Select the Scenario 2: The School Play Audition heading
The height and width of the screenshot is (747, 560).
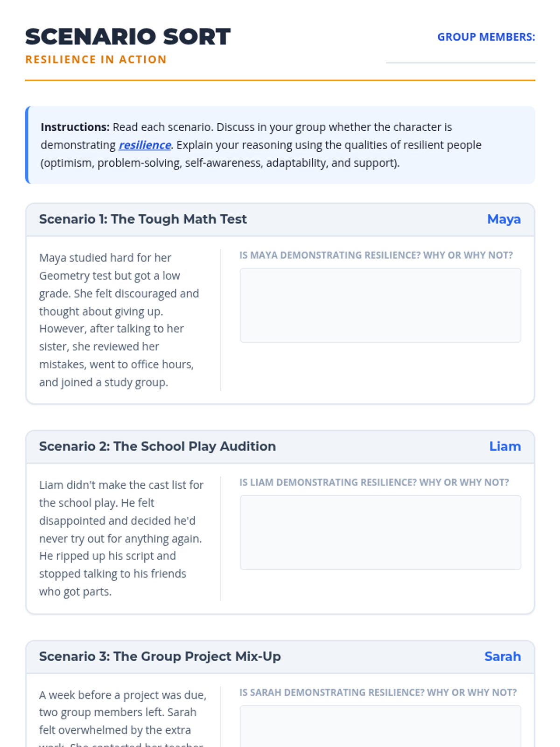[157, 447]
